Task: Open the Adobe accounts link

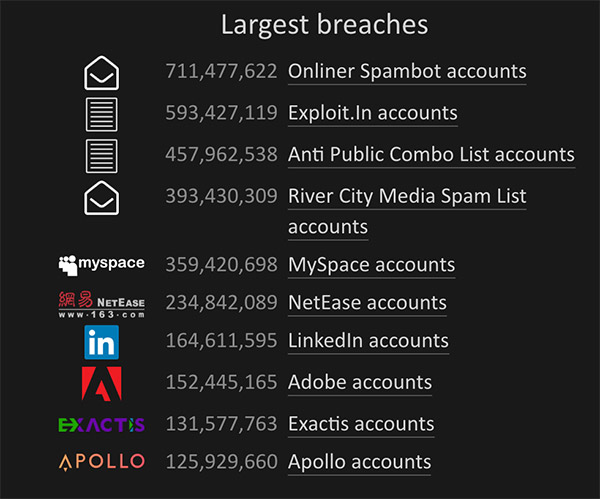Action: tap(360, 383)
